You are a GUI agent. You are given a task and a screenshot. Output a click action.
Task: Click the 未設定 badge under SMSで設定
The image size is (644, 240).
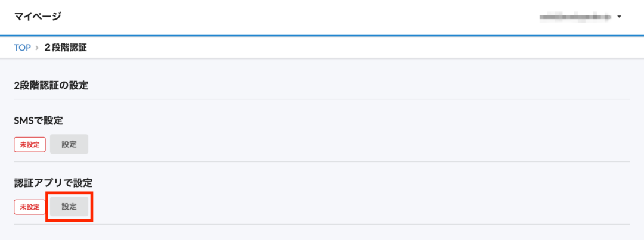30,145
